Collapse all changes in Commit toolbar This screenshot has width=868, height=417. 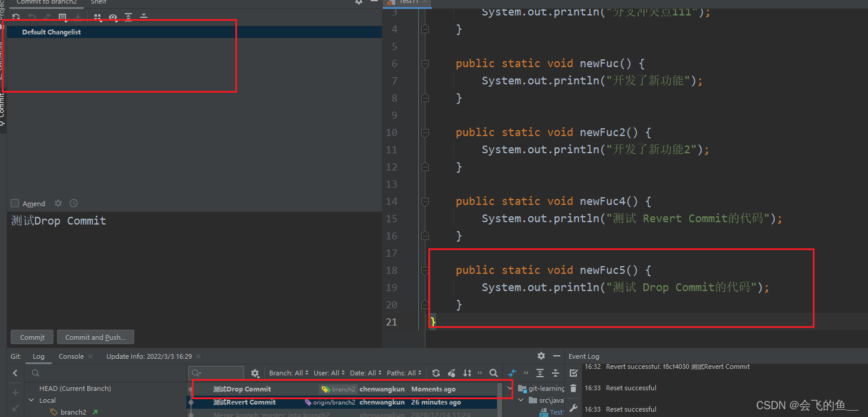point(143,17)
